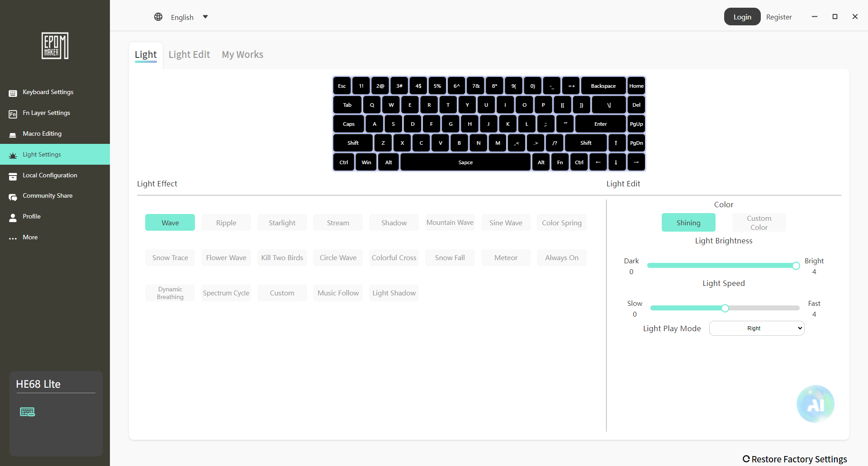Select the Sapce spacebar key on the preview

(x=465, y=162)
